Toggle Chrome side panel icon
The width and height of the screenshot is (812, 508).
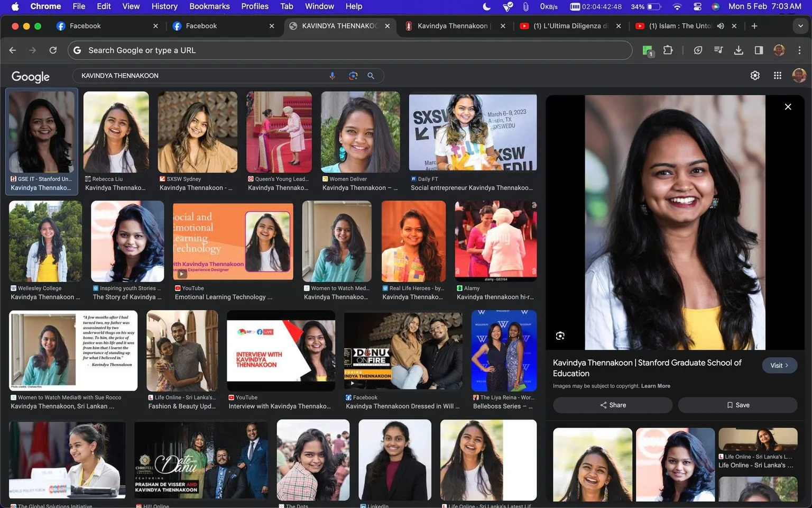(x=759, y=50)
